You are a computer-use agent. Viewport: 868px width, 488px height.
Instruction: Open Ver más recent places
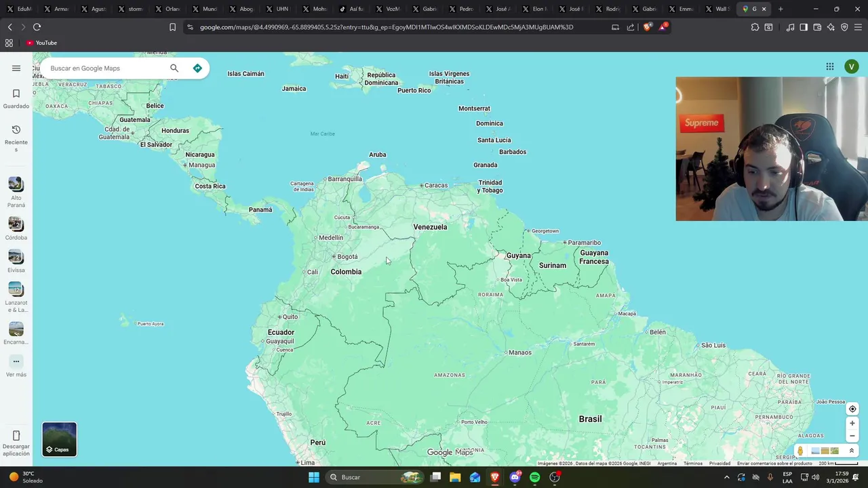click(x=16, y=366)
